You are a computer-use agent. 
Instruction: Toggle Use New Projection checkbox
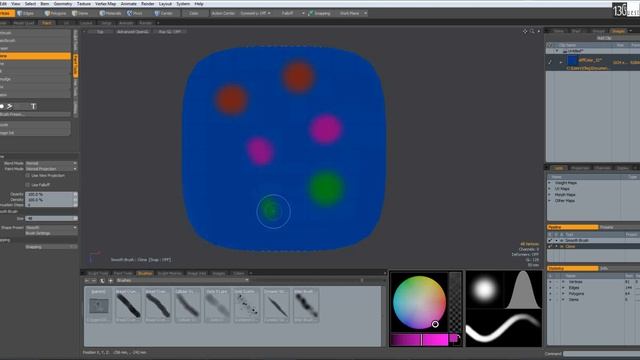[28, 176]
